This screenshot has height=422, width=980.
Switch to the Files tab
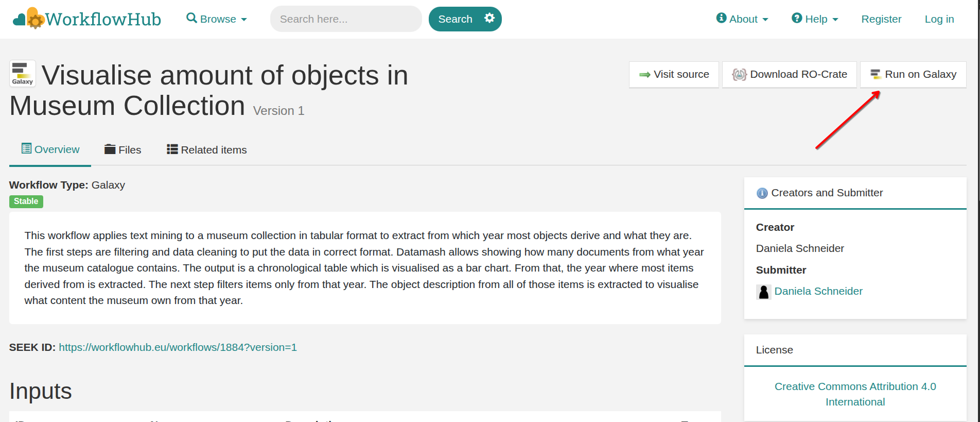coord(122,150)
